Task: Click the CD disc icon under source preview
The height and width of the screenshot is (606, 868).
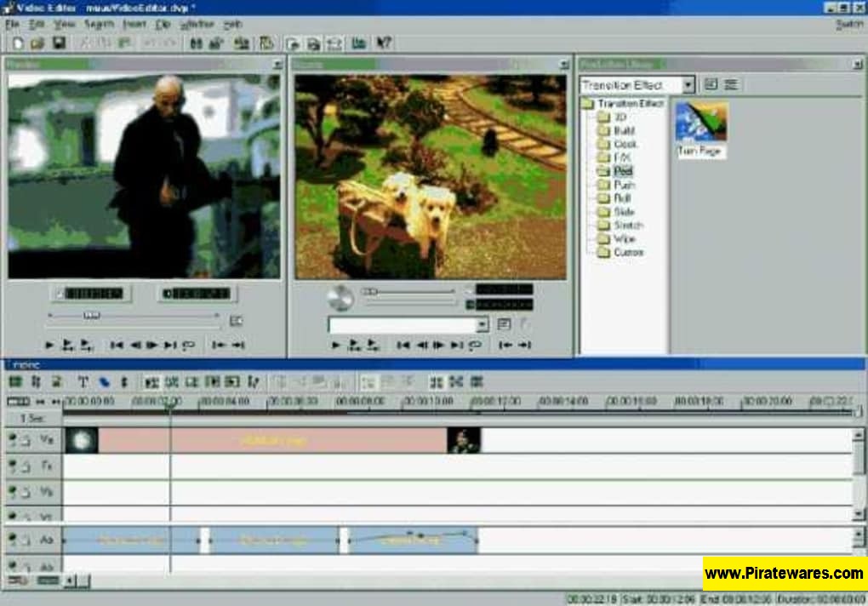Action: [340, 297]
